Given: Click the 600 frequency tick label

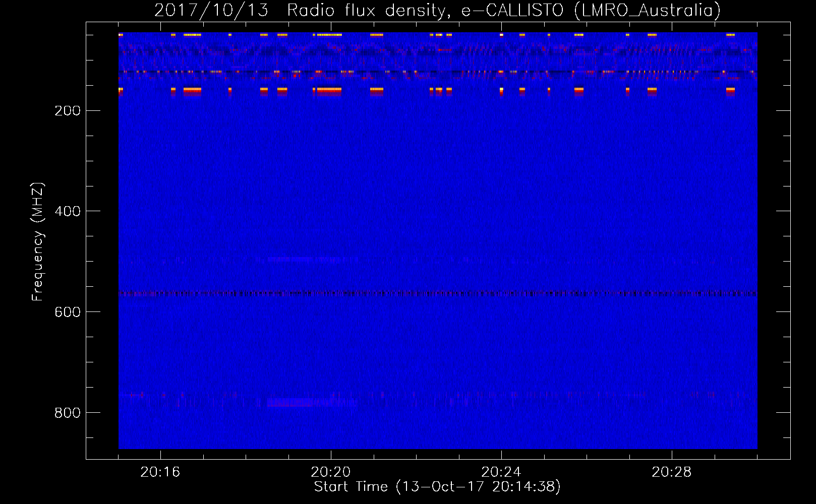Looking at the screenshot, I should coord(68,312).
